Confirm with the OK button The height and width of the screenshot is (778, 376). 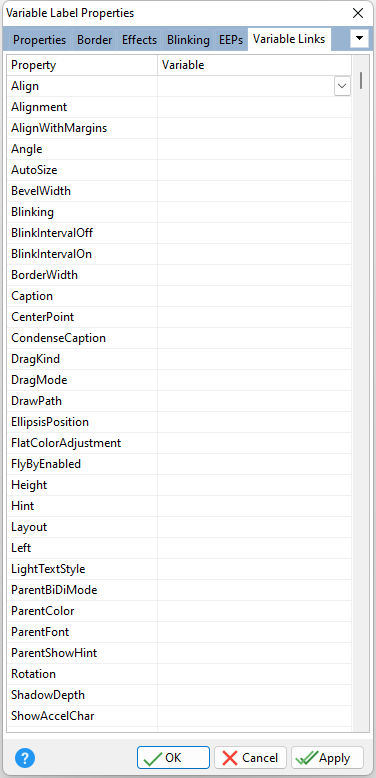pos(173,758)
